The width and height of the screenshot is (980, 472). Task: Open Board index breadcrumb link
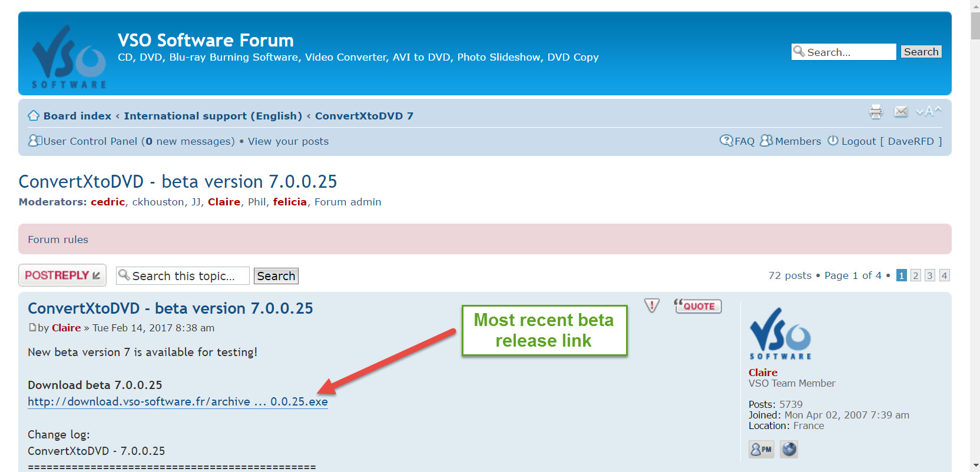(x=77, y=116)
